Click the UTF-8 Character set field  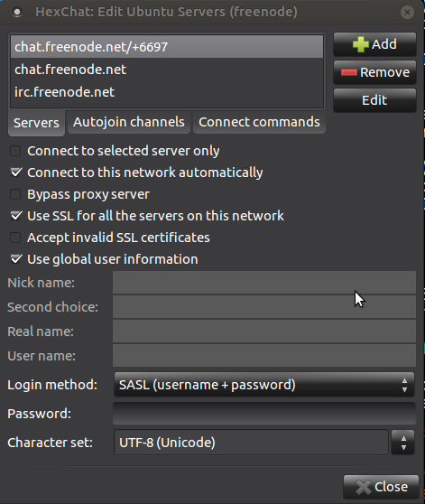tap(251, 443)
